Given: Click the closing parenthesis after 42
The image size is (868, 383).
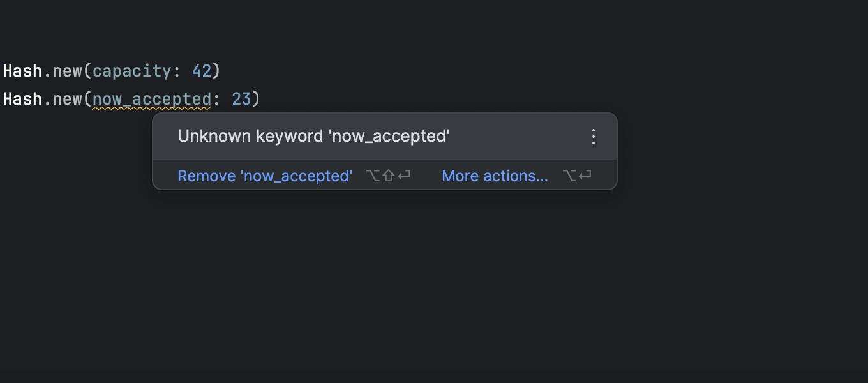Looking at the screenshot, I should pyautogui.click(x=216, y=71).
